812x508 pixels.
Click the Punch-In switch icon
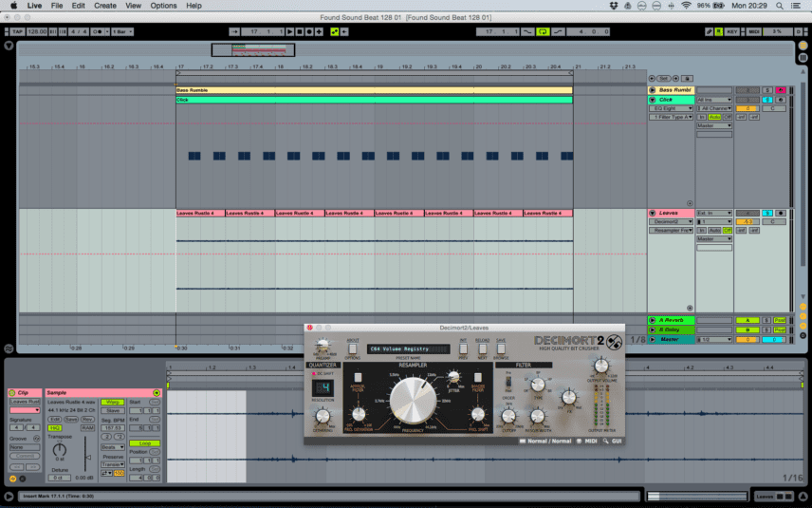point(527,31)
